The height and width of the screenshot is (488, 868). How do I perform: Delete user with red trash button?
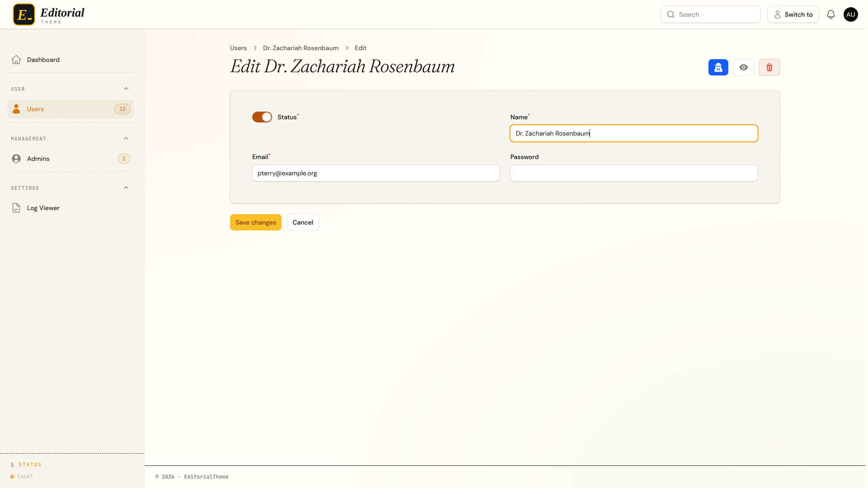pos(769,67)
